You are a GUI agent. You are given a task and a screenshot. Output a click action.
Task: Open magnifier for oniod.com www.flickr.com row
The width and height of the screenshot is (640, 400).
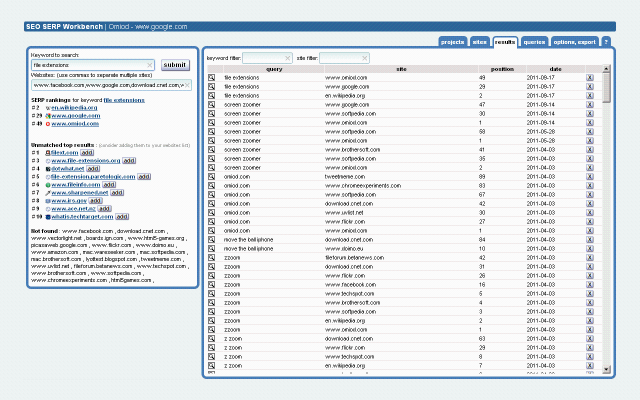point(211,222)
